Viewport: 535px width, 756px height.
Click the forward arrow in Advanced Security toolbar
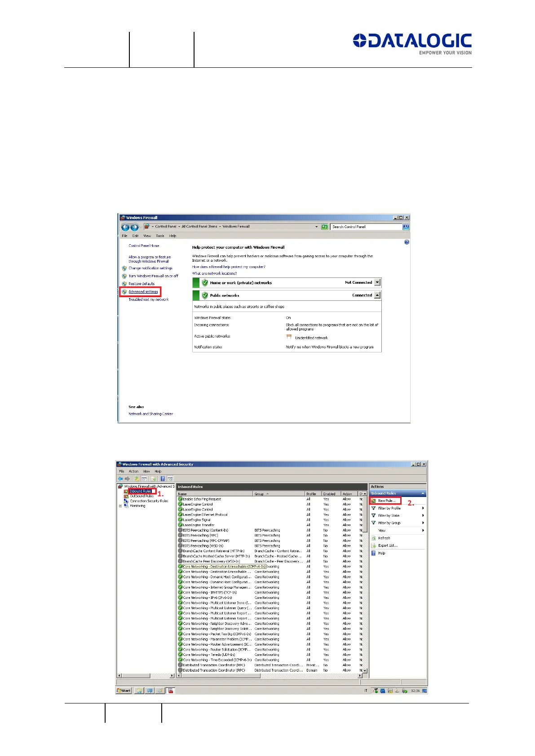pos(127,479)
